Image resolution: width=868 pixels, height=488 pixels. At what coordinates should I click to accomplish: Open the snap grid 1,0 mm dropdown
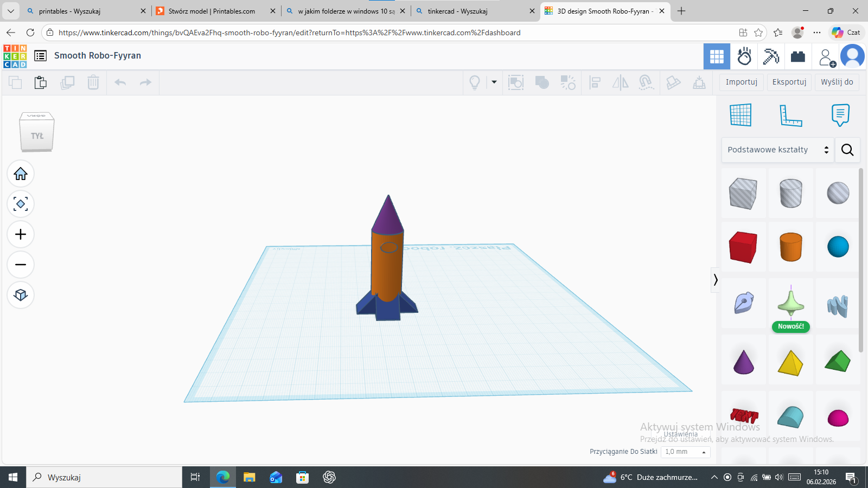[x=686, y=452]
